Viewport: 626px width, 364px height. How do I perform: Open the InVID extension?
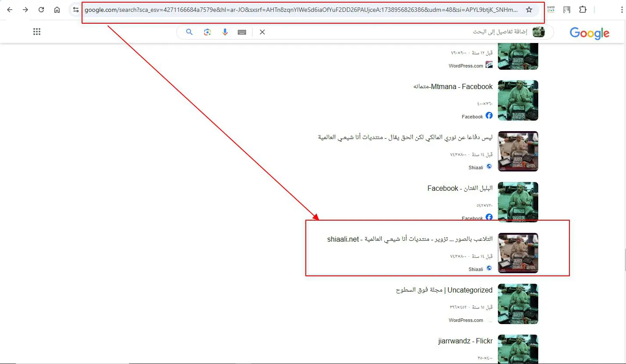(x=551, y=10)
